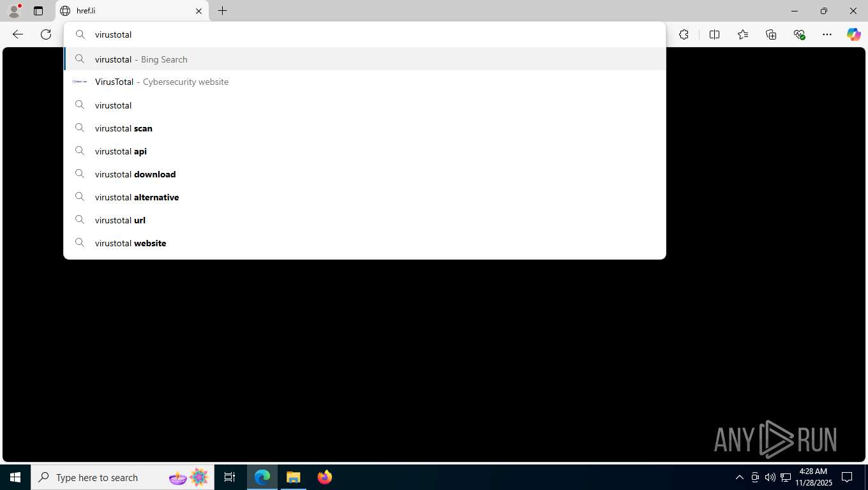Viewport: 868px width, 490px height.
Task: Show hidden tray icons chevron
Action: click(x=740, y=477)
